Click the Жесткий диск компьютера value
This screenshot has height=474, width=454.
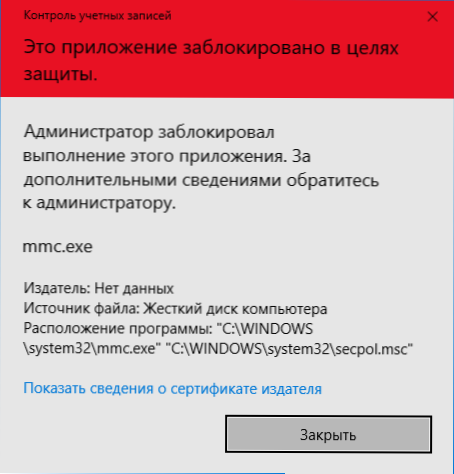pos(235,309)
